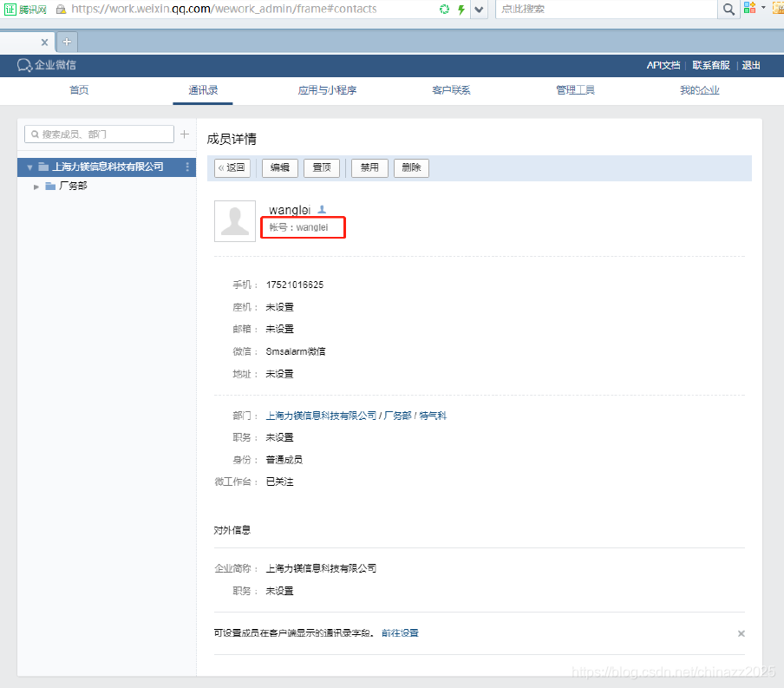Click the green refresh icon in address bar

[444, 9]
